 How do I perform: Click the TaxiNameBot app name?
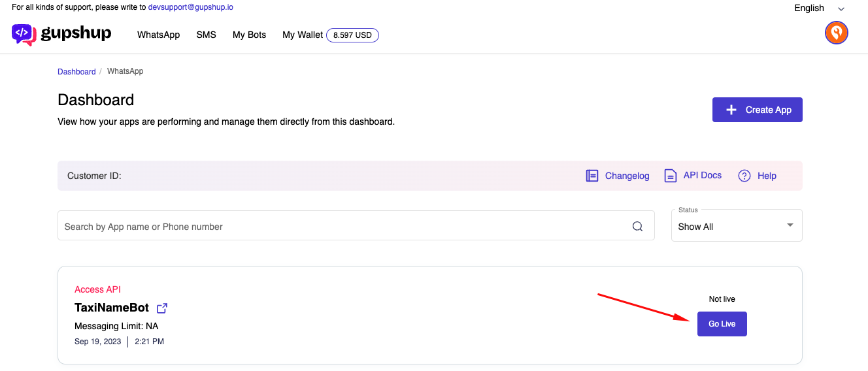pyautogui.click(x=112, y=308)
